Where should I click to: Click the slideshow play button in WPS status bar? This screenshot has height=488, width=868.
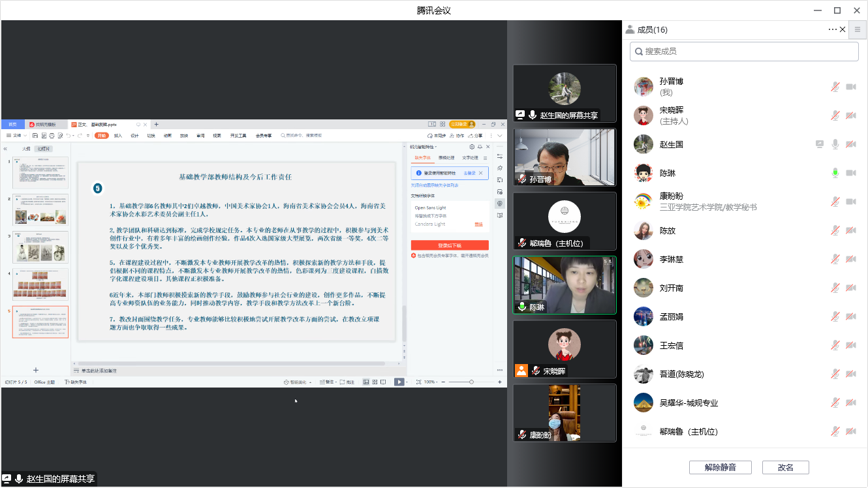399,382
